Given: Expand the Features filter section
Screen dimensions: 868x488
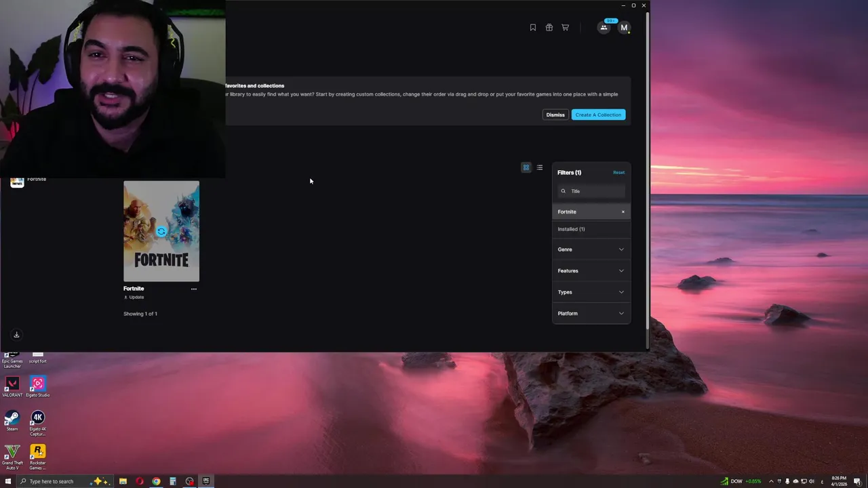Looking at the screenshot, I should (591, 270).
